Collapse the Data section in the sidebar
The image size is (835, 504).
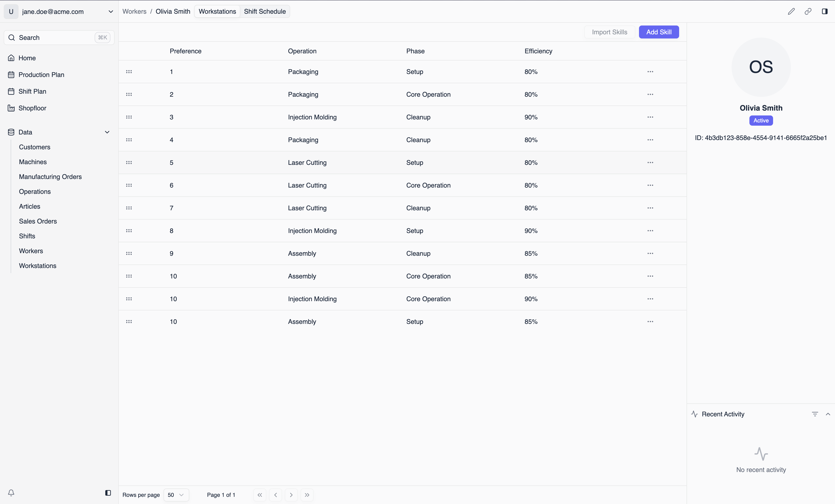pos(107,132)
